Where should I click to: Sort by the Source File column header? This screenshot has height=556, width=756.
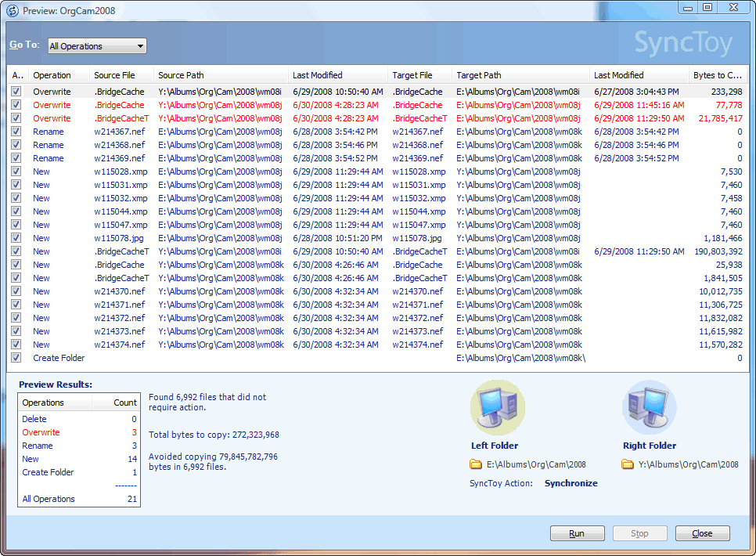121,75
